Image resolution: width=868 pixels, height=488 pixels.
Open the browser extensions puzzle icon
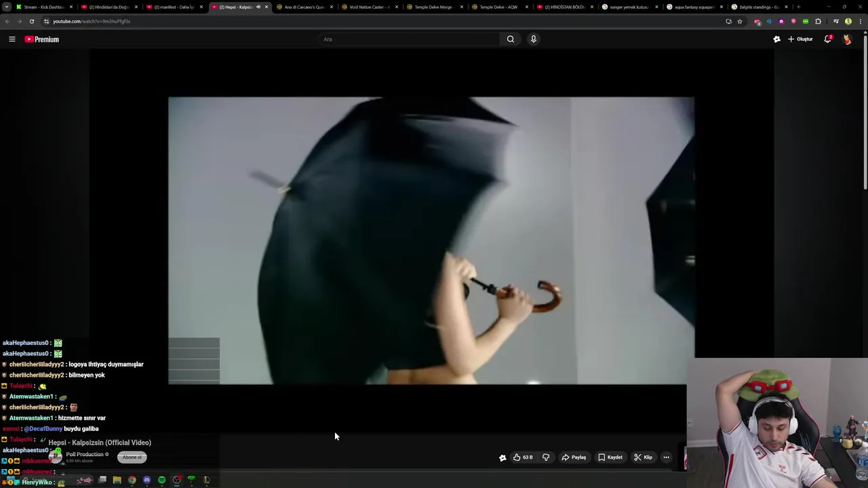[818, 21]
